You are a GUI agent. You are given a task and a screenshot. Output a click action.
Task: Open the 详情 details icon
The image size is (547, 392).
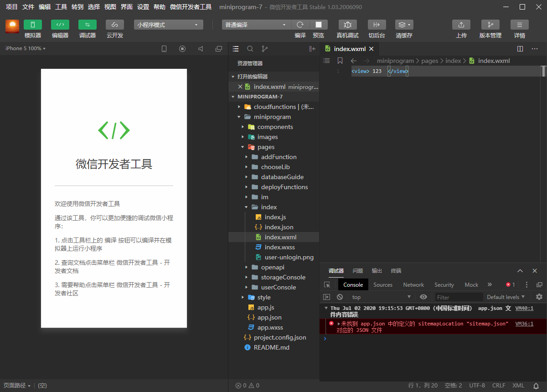pyautogui.click(x=520, y=25)
